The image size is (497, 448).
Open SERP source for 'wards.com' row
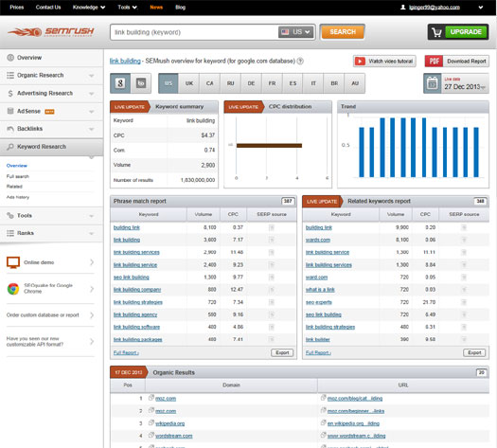click(x=464, y=240)
